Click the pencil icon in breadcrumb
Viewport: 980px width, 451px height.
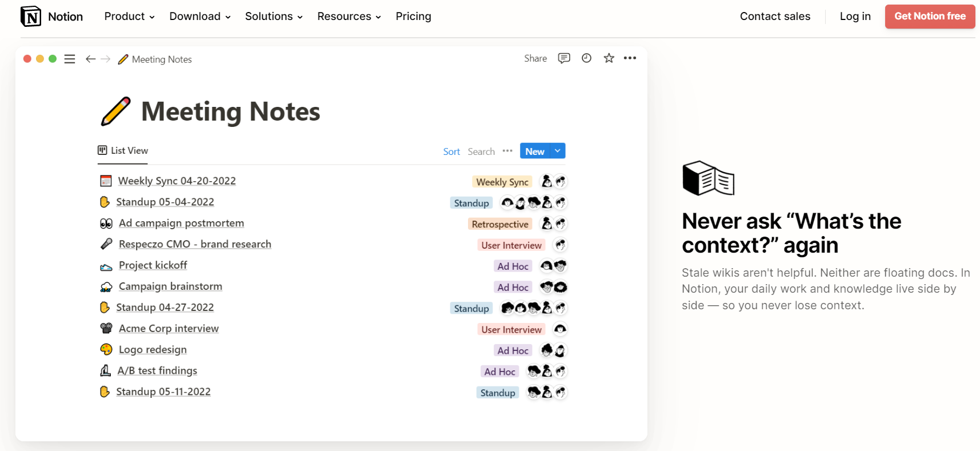[123, 59]
